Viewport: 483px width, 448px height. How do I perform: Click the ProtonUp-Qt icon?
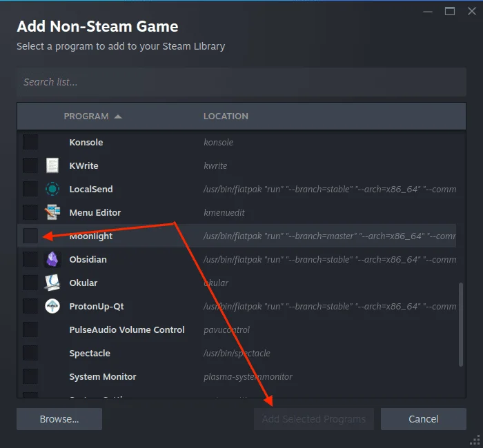pyautogui.click(x=52, y=306)
